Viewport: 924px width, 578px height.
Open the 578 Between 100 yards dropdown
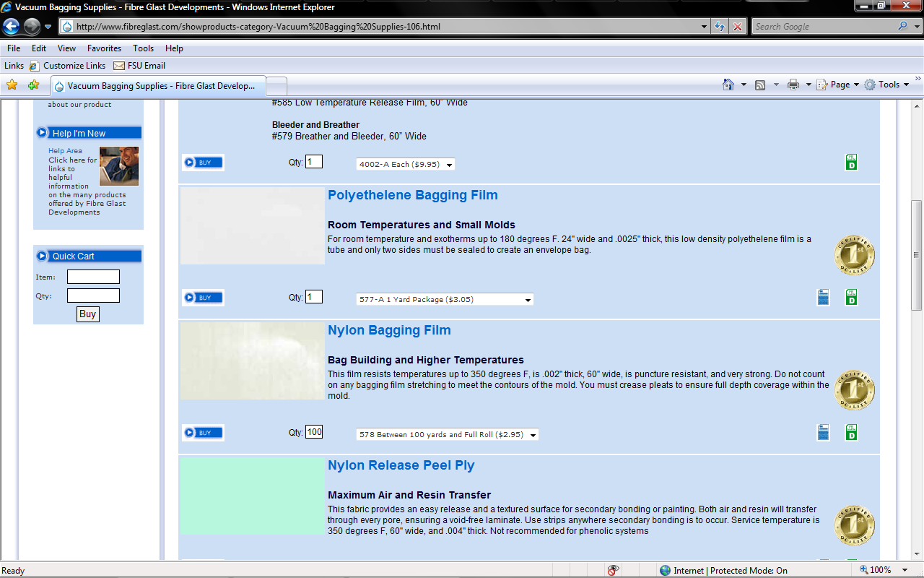(448, 434)
